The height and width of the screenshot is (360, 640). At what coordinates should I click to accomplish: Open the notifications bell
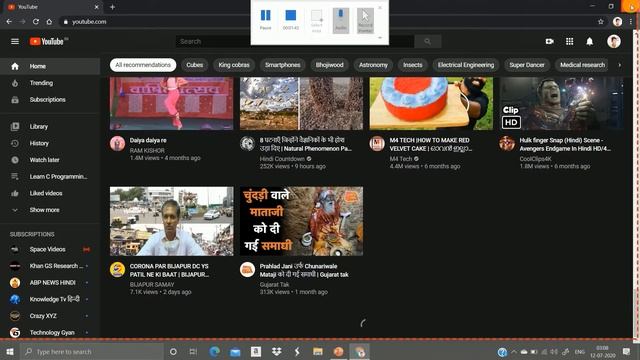click(x=589, y=41)
